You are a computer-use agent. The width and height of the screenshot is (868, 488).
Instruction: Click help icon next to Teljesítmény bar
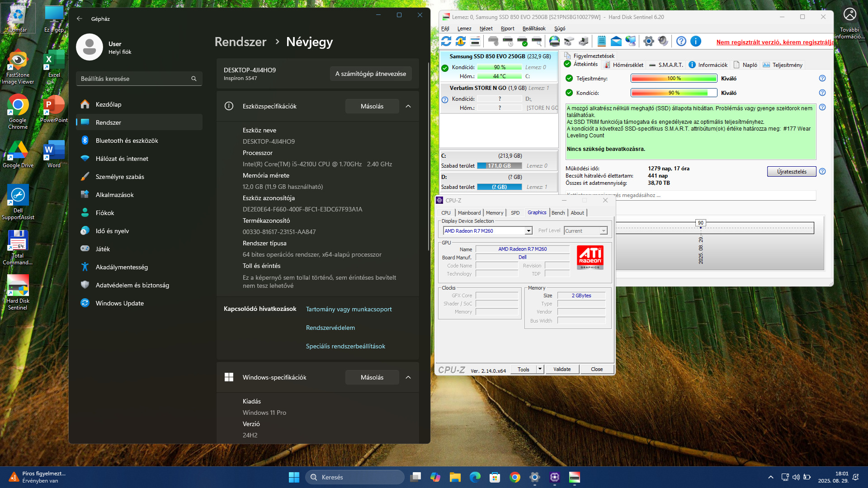(x=822, y=78)
